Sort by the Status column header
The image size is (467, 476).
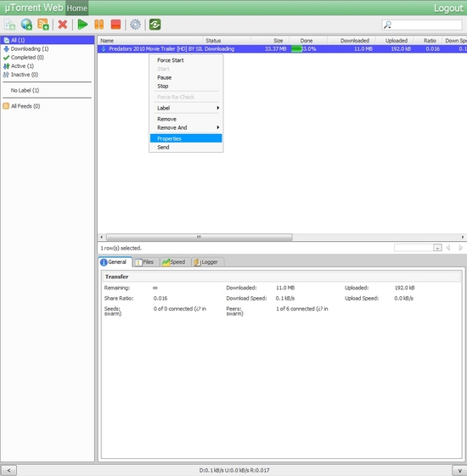(x=227, y=41)
